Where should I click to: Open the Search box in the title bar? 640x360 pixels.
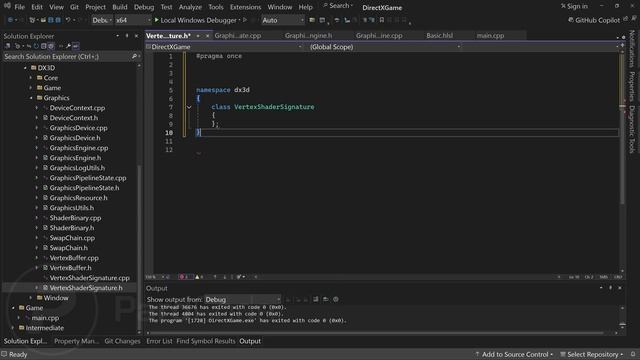point(338,6)
